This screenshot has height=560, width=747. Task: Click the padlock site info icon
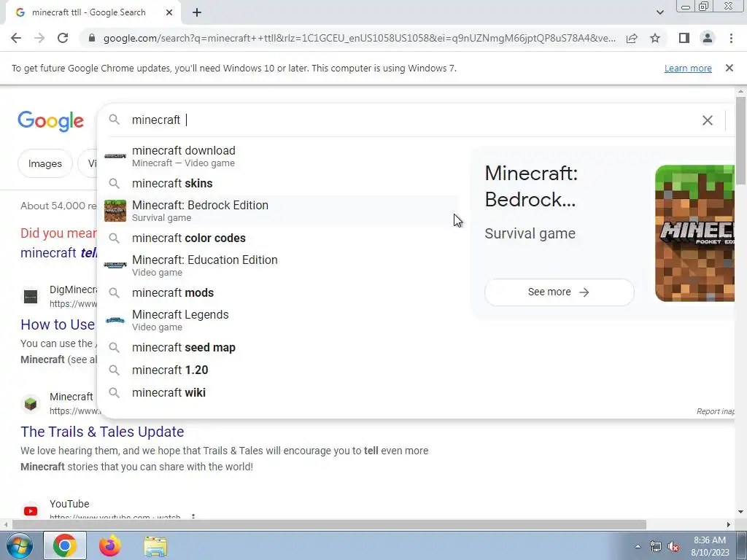(92, 38)
